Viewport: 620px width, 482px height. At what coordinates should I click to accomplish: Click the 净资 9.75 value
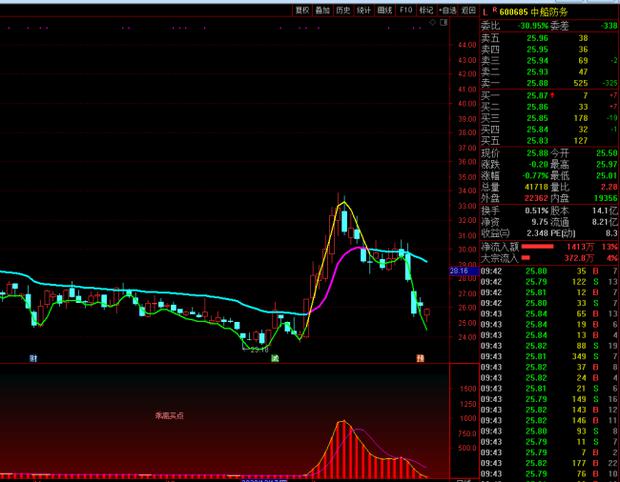[x=540, y=222]
